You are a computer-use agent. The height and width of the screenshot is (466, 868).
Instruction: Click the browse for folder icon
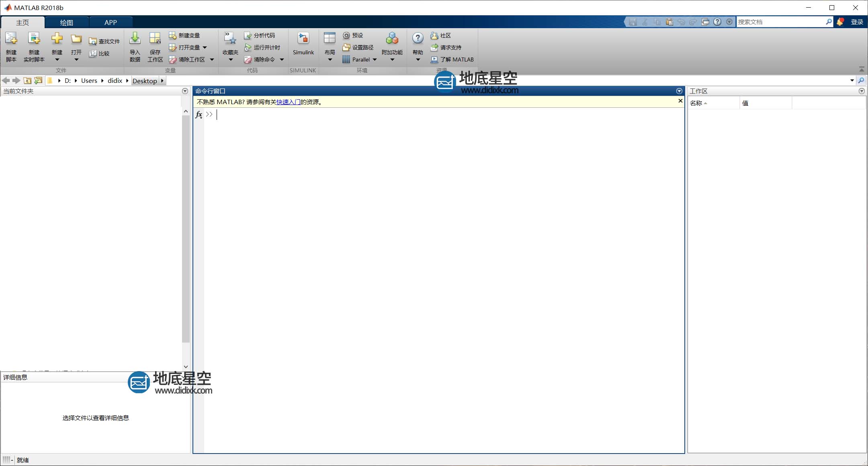point(38,81)
